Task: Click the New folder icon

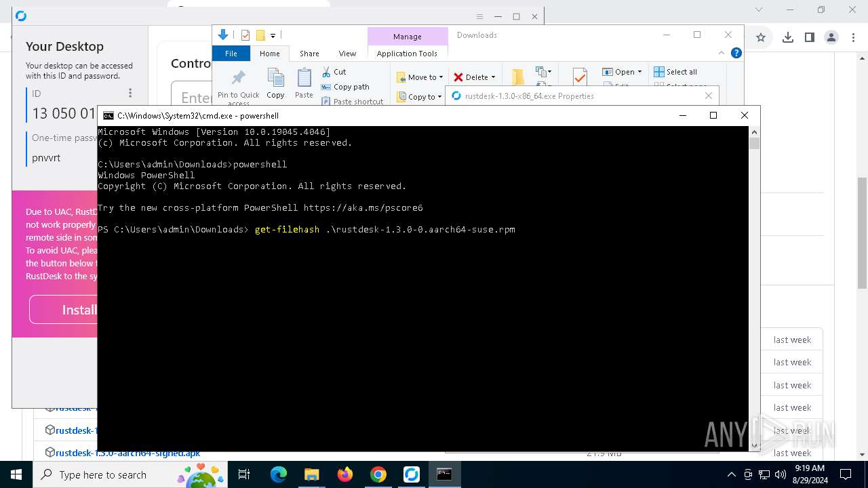Action: (x=517, y=77)
